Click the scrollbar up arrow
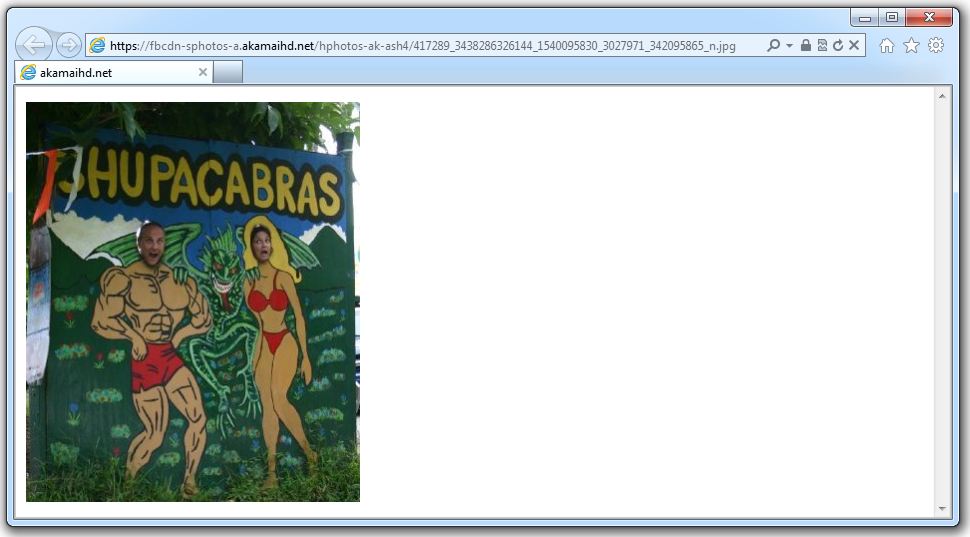The height and width of the screenshot is (537, 970). point(942,96)
